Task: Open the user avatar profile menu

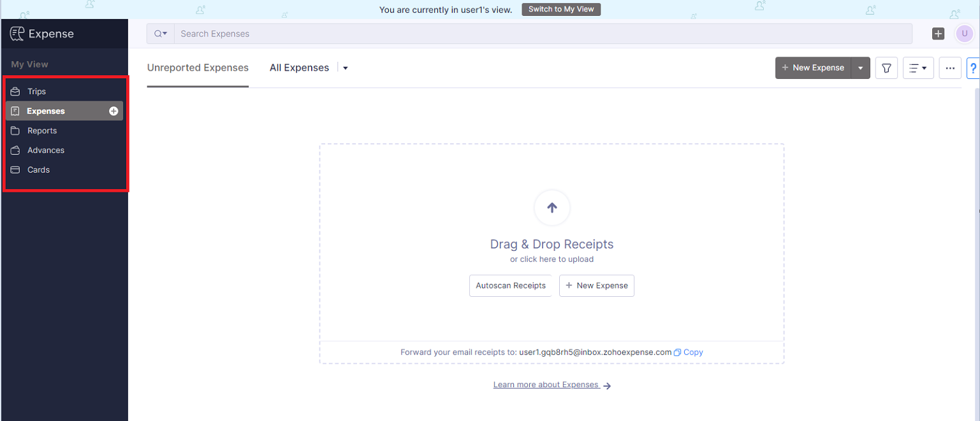Action: click(x=964, y=34)
